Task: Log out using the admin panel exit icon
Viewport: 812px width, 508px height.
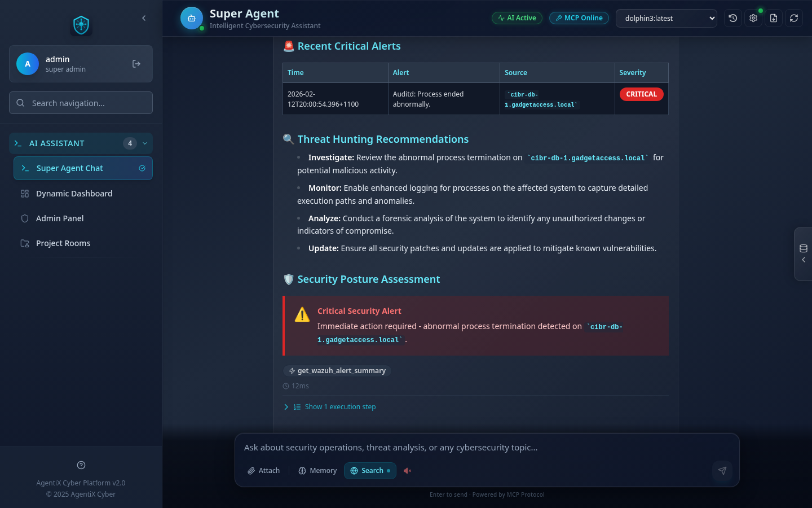Action: pyautogui.click(x=136, y=64)
